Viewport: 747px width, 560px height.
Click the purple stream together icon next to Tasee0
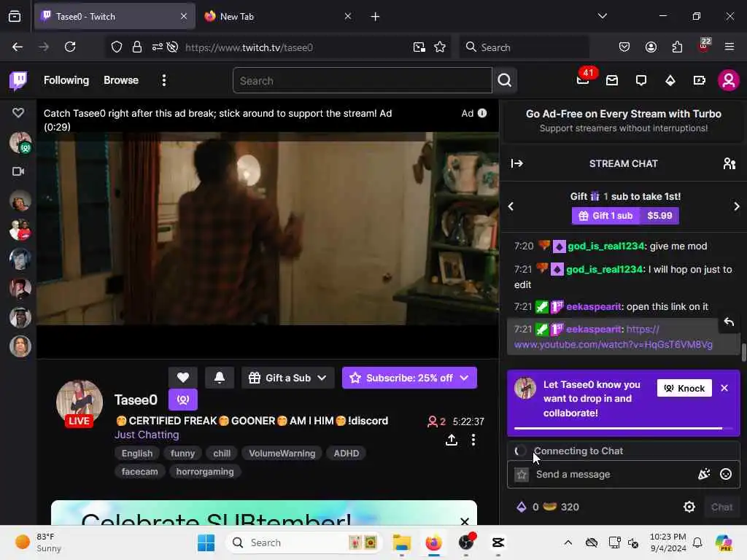pyautogui.click(x=183, y=400)
